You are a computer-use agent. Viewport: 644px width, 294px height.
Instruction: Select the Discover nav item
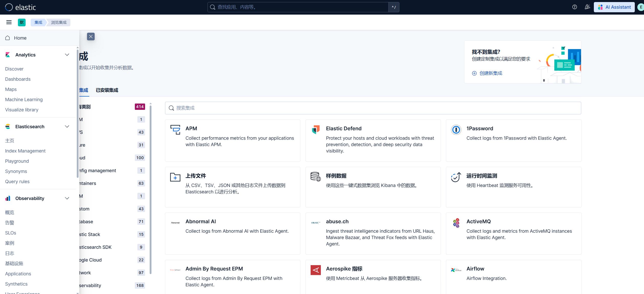(14, 69)
